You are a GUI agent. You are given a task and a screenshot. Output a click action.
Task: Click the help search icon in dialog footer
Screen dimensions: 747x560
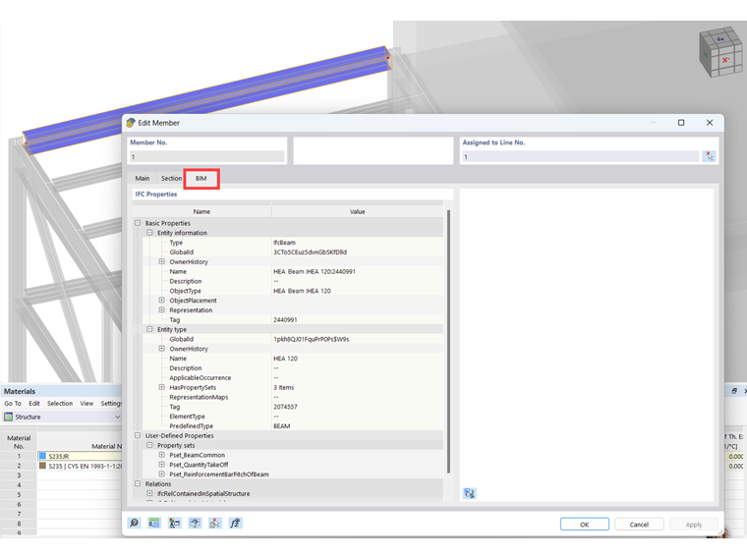coord(135,523)
